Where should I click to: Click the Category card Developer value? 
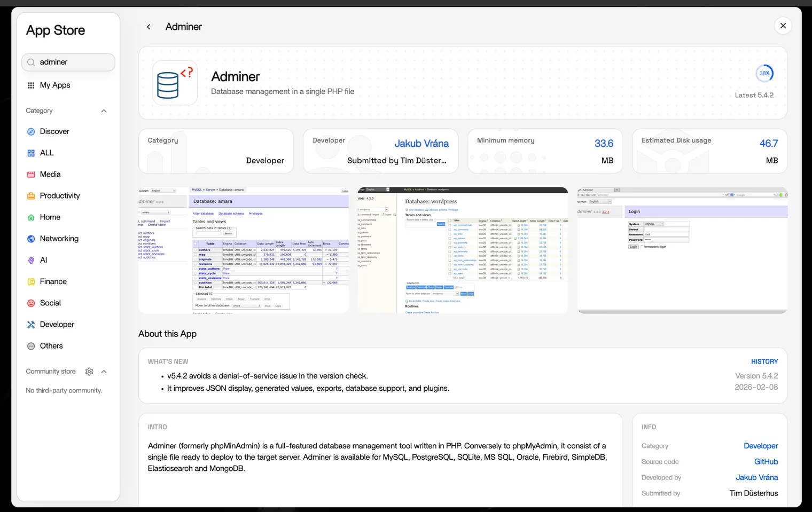click(265, 161)
